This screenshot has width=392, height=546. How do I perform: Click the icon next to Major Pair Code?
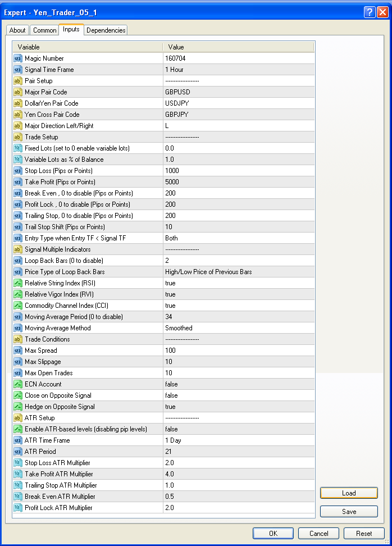[x=17, y=92]
